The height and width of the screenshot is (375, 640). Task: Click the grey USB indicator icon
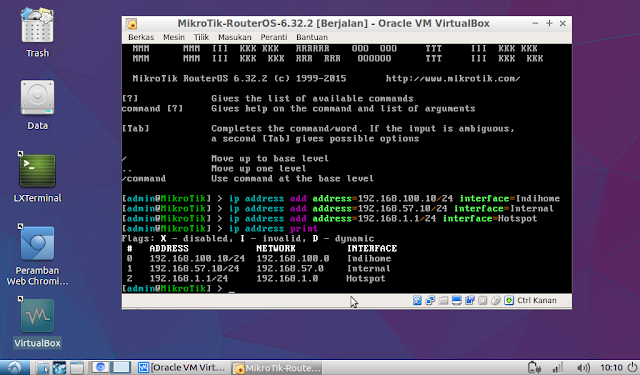(482, 300)
